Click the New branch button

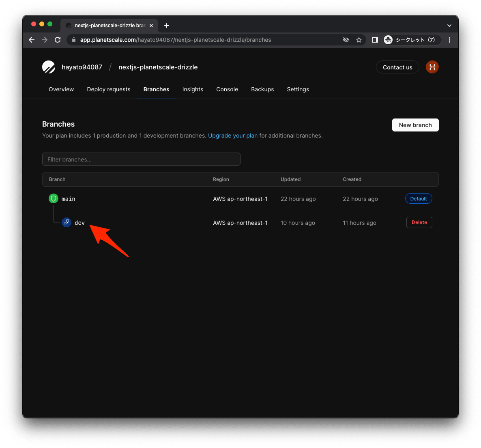(x=415, y=125)
